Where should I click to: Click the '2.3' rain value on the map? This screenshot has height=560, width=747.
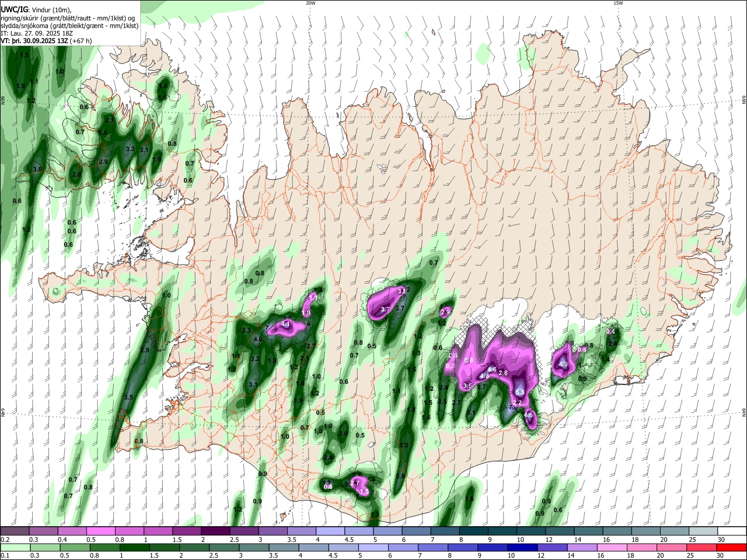(x=246, y=331)
